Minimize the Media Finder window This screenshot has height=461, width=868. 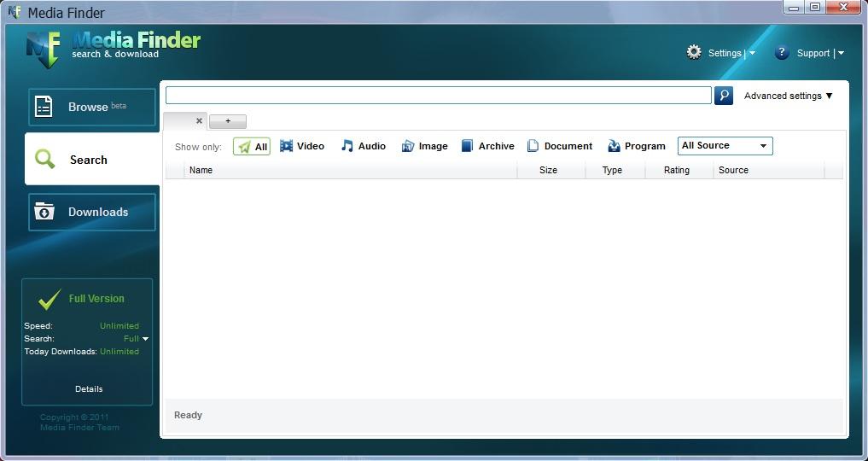794,7
